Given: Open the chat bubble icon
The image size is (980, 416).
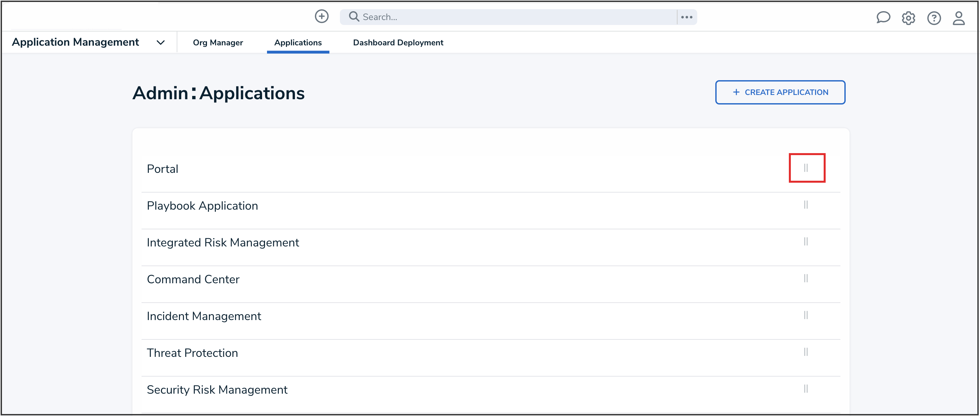Looking at the screenshot, I should coord(883,17).
